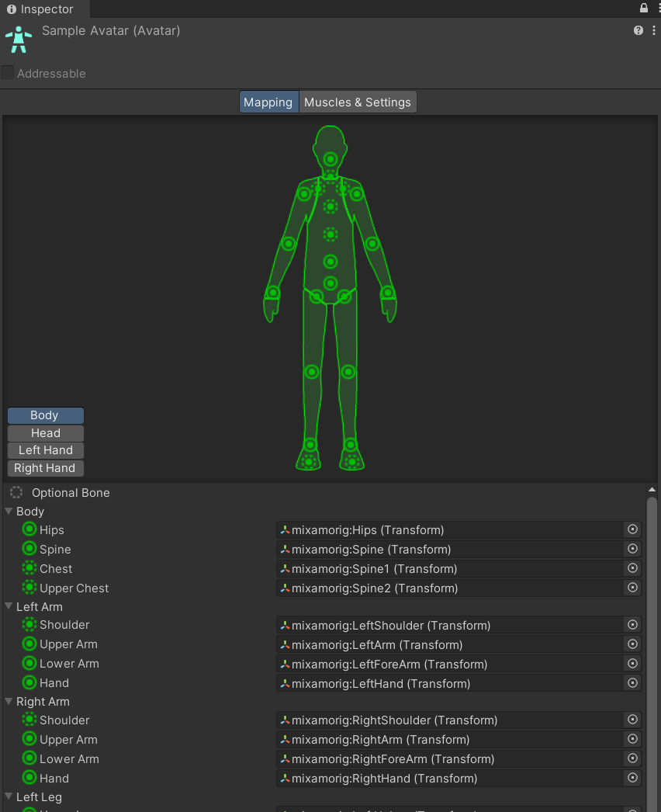Open object picker for Hips transform
Image resolution: width=661 pixels, height=812 pixels.
click(632, 529)
